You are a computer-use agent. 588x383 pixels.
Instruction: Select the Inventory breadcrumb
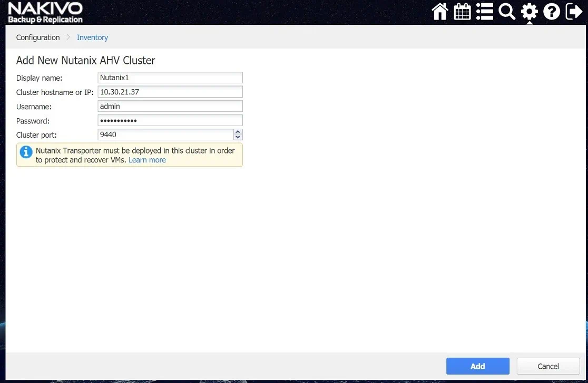(92, 37)
